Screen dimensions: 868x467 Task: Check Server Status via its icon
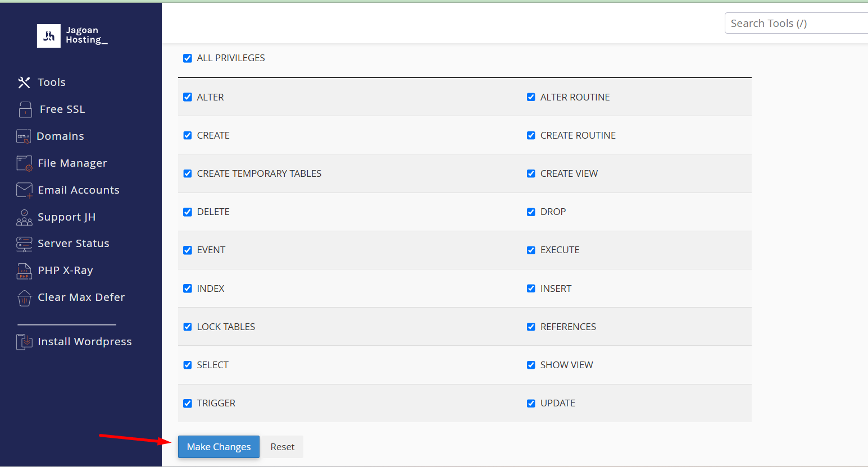click(24, 243)
